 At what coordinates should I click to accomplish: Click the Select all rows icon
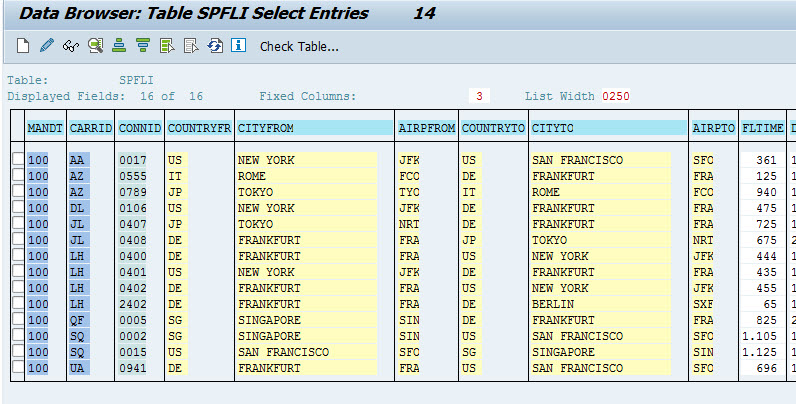[x=167, y=46]
